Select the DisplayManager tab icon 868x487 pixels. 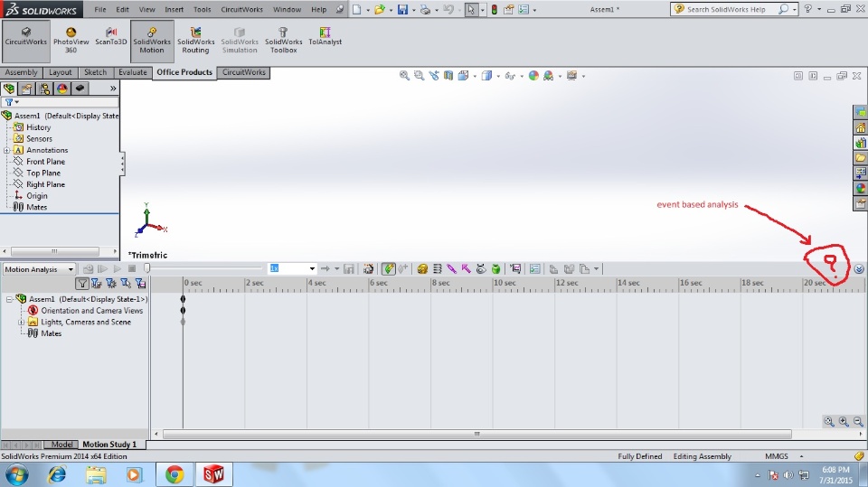pyautogui.click(x=62, y=89)
